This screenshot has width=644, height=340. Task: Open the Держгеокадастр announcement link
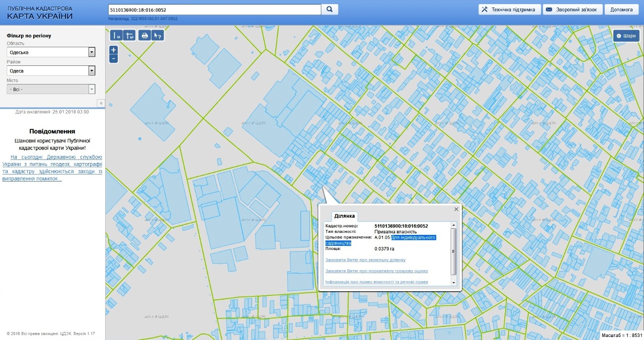coord(52,168)
